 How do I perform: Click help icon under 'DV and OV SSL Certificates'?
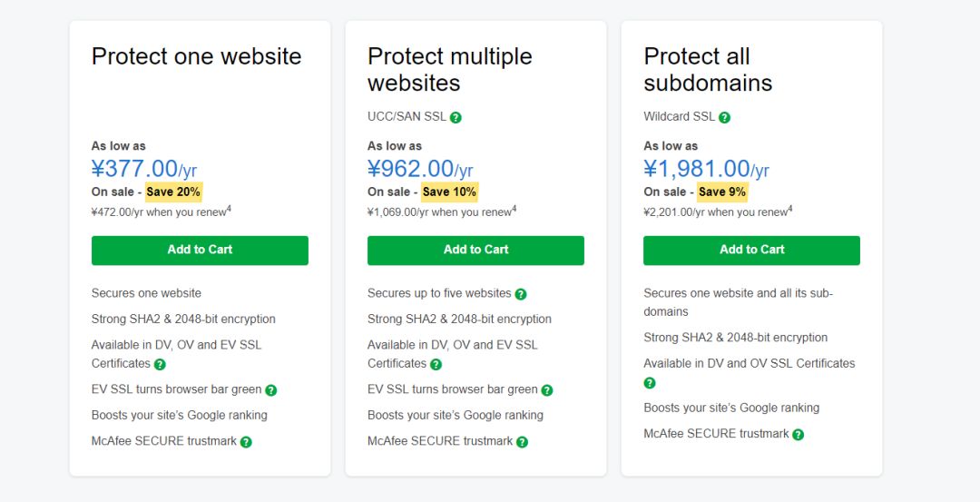coord(650,383)
